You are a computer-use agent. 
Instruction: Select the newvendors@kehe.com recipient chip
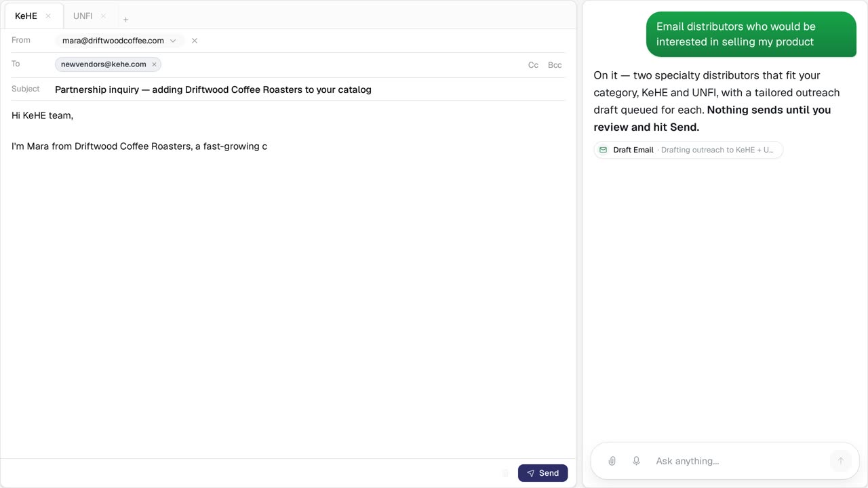pyautogui.click(x=108, y=64)
